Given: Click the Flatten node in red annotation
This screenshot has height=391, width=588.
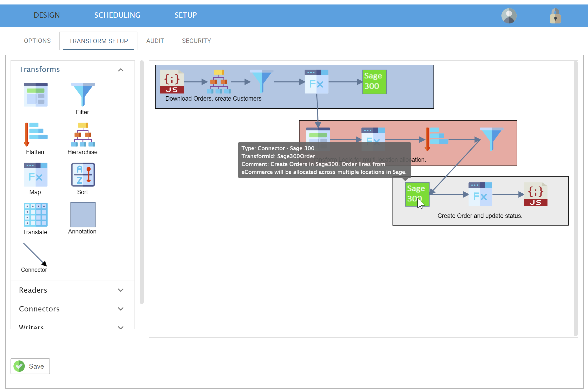Looking at the screenshot, I should coord(436,139).
